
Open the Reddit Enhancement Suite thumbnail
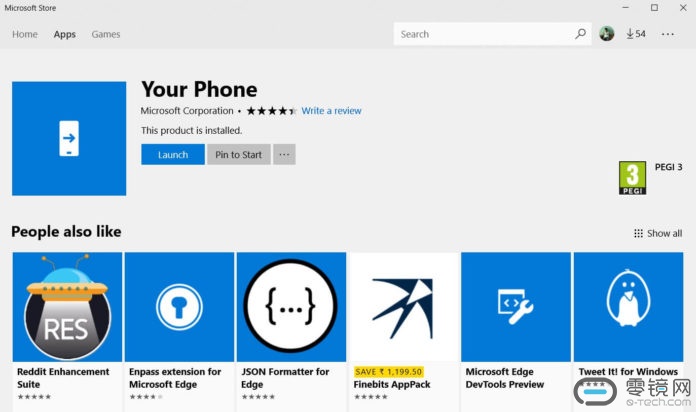[67, 307]
